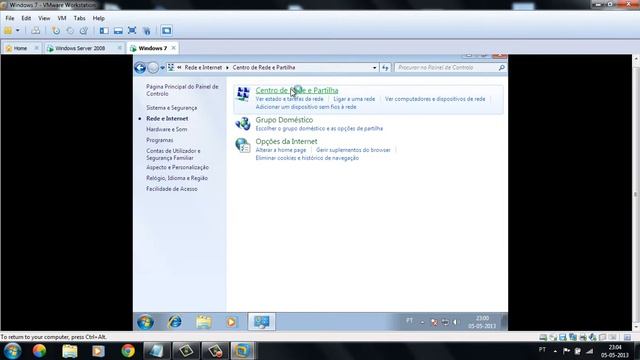This screenshot has height=360, width=640.
Task: Click Rede e Internet in address breadcrumb
Action: pos(203,68)
